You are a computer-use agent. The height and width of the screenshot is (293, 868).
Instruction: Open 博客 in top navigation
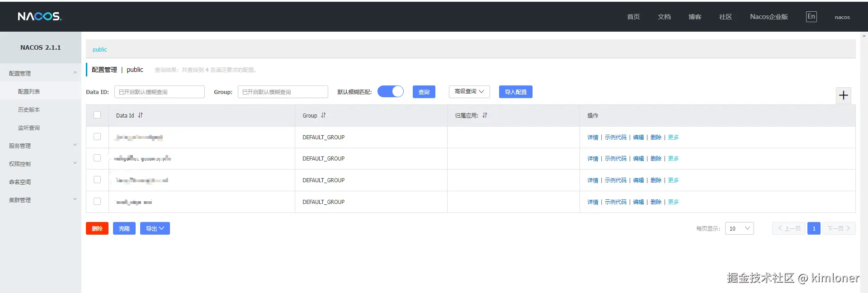695,17
